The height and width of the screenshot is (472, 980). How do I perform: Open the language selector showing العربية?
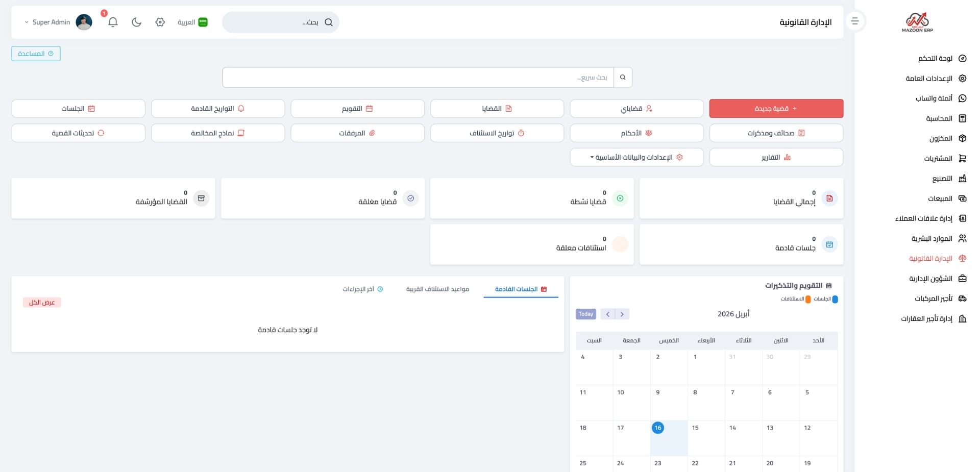pos(192,22)
